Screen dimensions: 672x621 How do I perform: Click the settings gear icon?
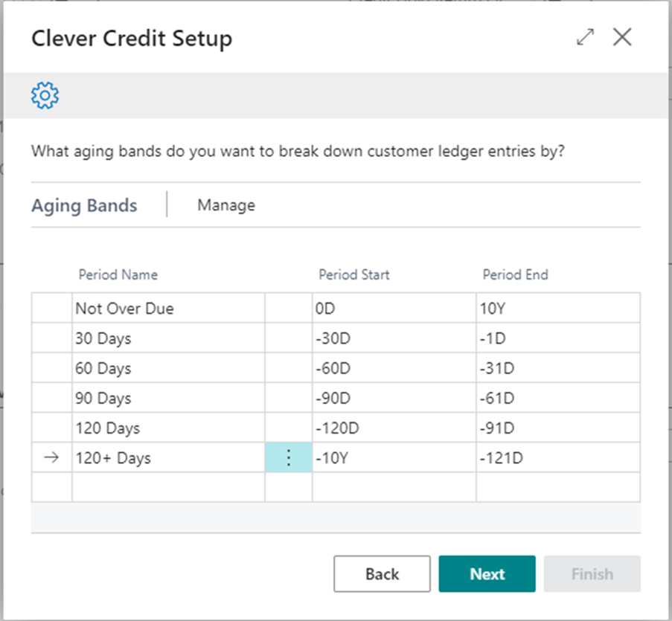(45, 95)
